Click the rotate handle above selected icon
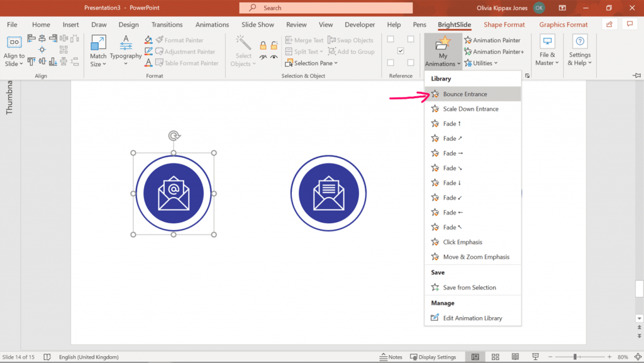The image size is (644, 363). tap(174, 135)
